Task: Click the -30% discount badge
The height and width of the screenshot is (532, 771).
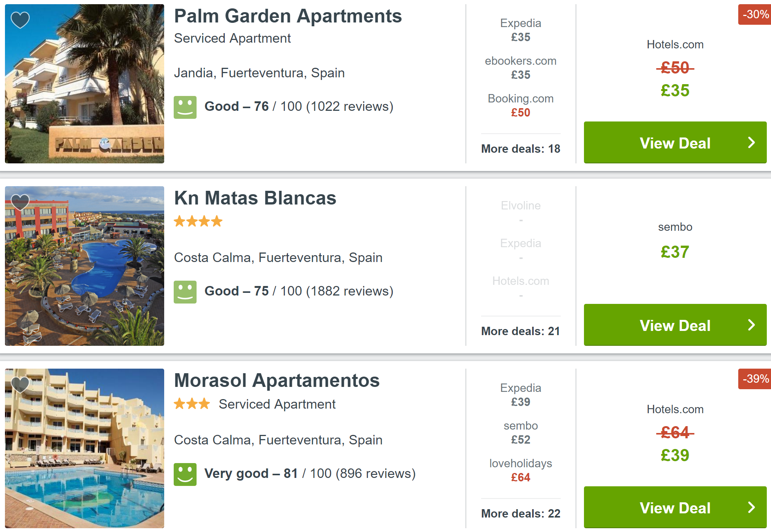Action: point(755,14)
